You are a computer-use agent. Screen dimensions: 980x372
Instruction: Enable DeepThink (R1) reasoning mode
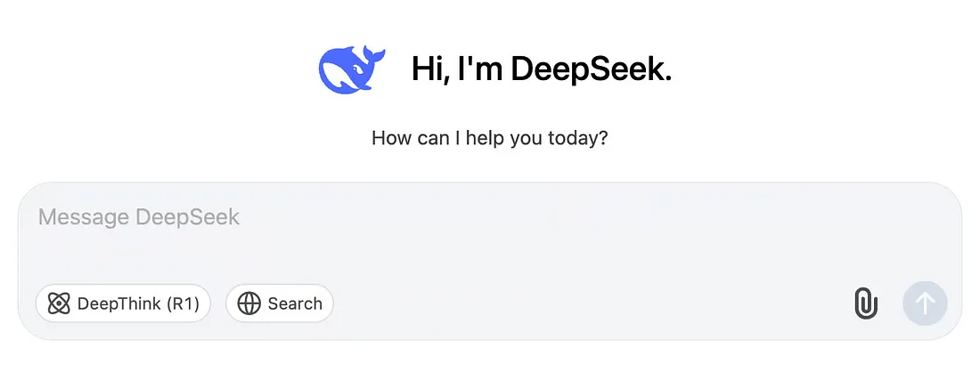[123, 303]
